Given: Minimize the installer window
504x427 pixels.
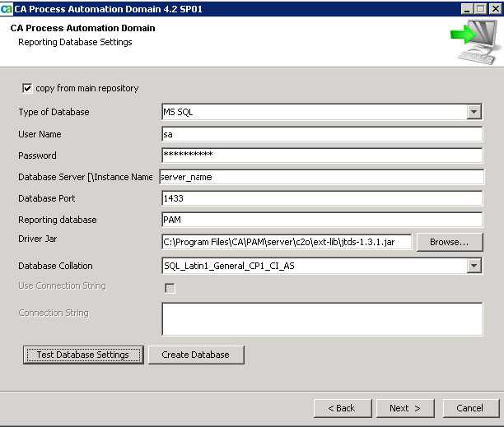Looking at the screenshot, I should click(x=467, y=7).
